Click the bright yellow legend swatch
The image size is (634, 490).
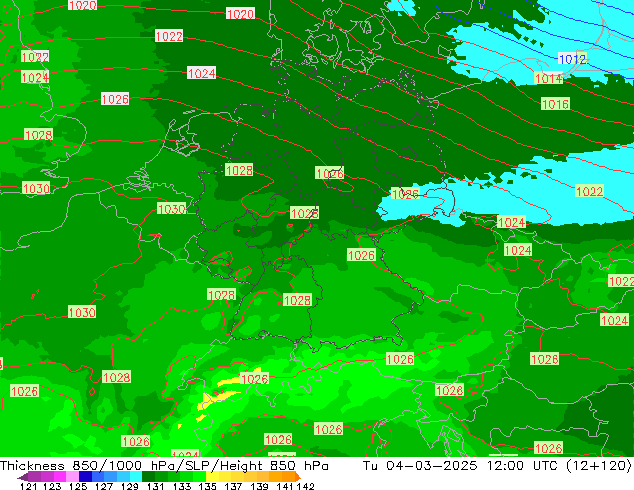(x=212, y=477)
